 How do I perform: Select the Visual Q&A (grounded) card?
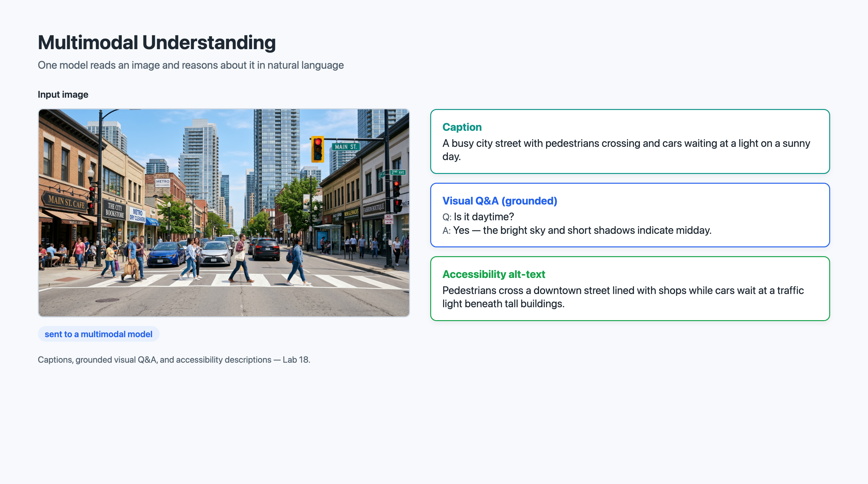click(630, 215)
